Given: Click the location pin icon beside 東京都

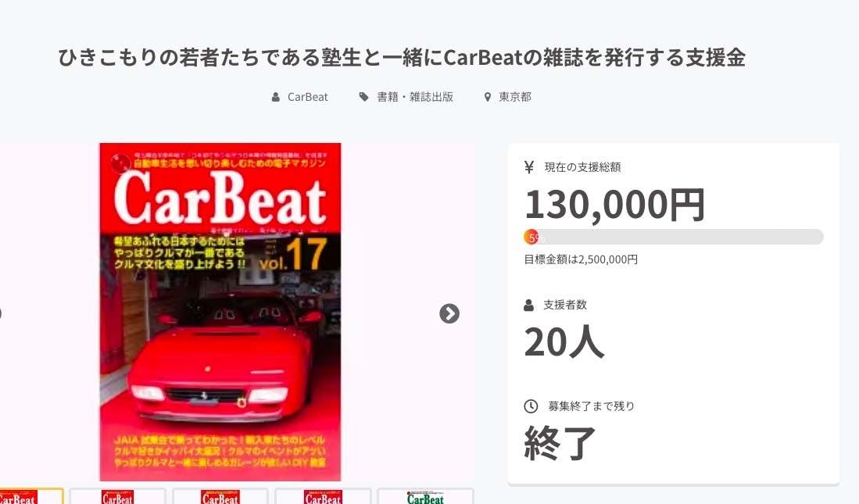Looking at the screenshot, I should 487,97.
